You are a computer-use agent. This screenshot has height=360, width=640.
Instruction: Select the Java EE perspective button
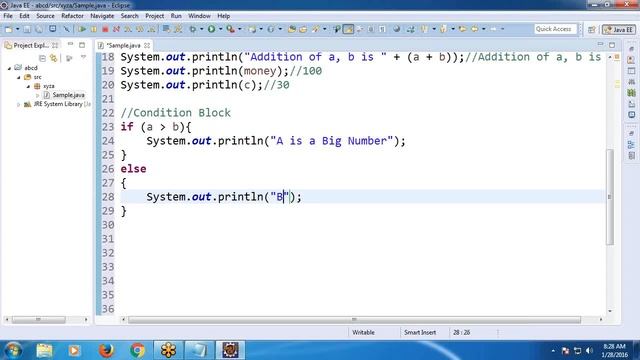(619, 29)
